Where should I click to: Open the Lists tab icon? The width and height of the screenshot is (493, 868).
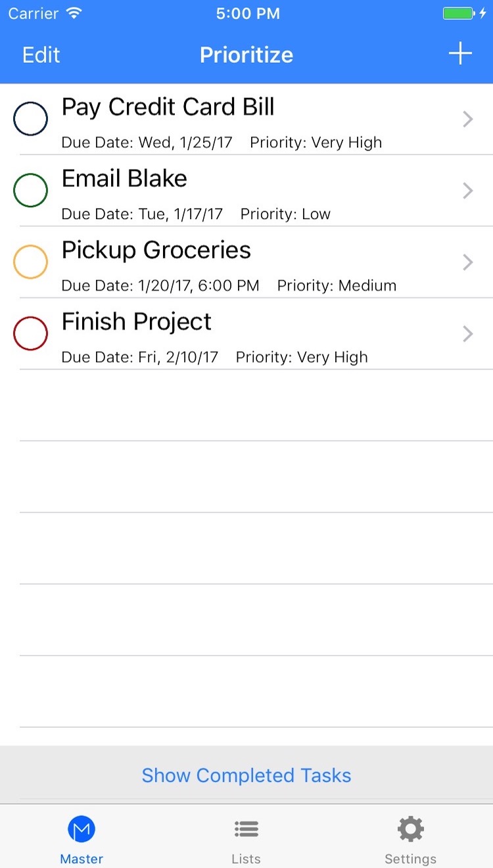coord(246,830)
